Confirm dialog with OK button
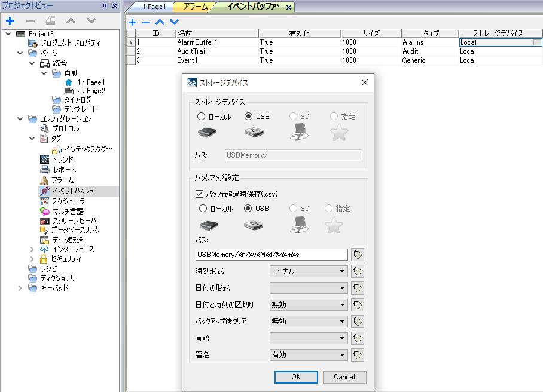The height and width of the screenshot is (392, 543). pyautogui.click(x=296, y=377)
